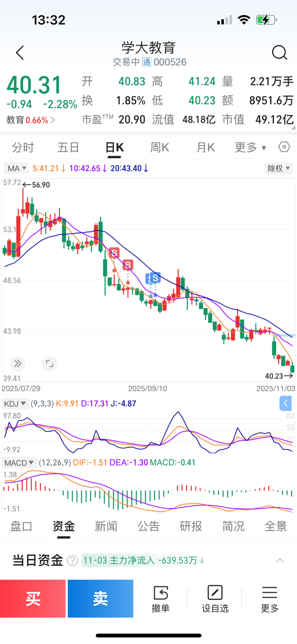
Task: Tap the MA5 value 5:41.21
Action: (49, 168)
